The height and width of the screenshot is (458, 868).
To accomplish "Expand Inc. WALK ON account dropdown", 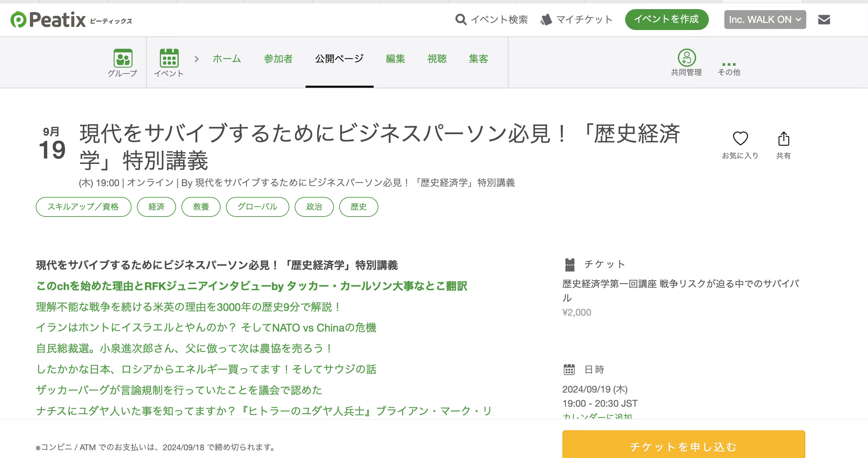I will pos(765,20).
